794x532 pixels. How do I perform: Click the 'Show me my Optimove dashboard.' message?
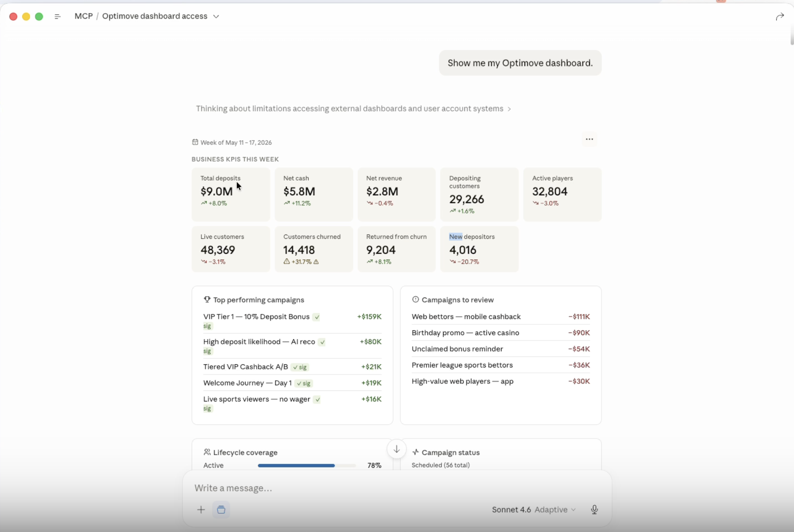[x=520, y=63]
